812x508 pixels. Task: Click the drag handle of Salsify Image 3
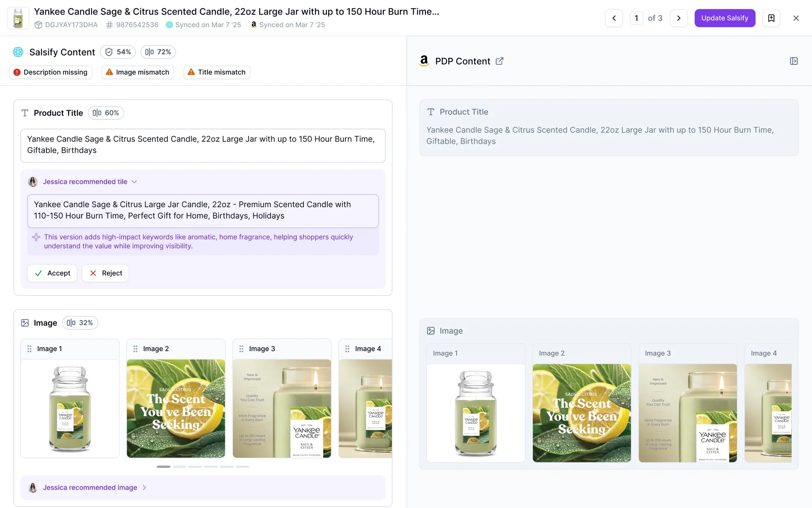(x=241, y=349)
